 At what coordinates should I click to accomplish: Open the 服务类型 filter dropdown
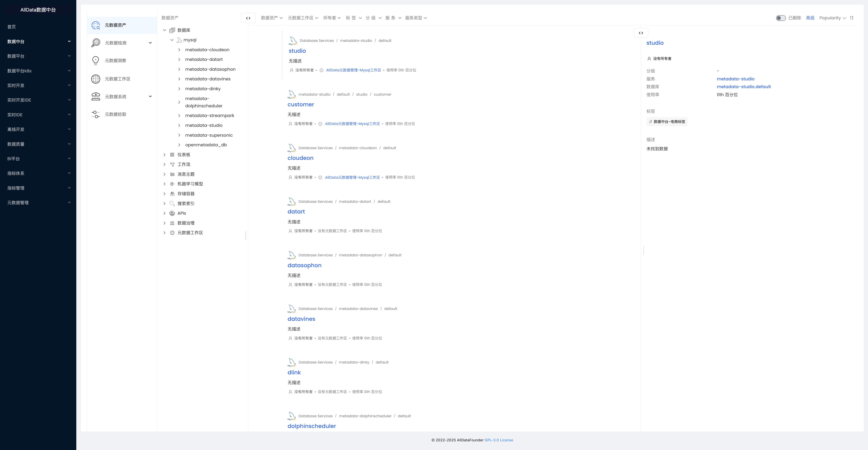point(416,18)
